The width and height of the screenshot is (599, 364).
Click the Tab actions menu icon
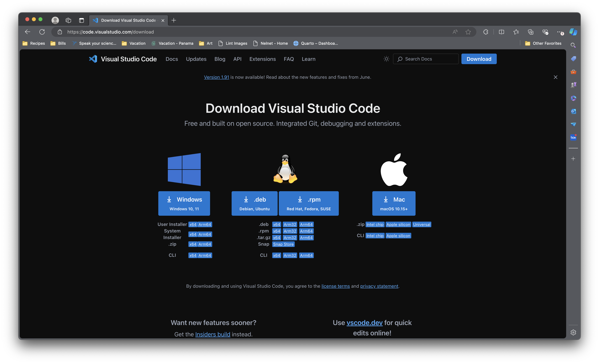(x=81, y=20)
